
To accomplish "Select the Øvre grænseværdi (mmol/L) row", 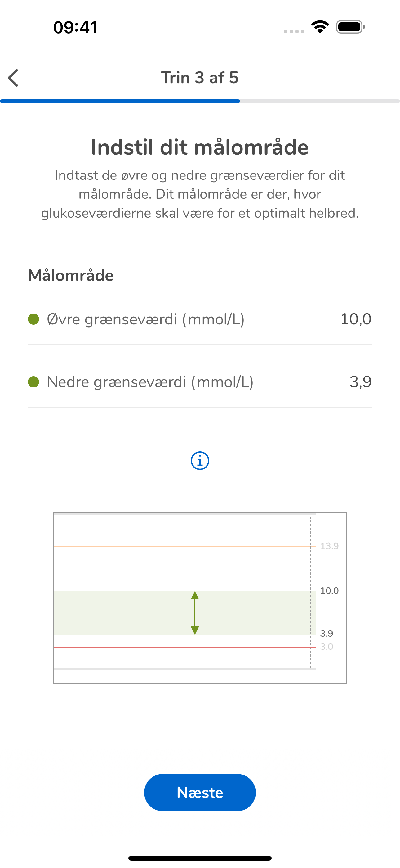I will click(200, 319).
